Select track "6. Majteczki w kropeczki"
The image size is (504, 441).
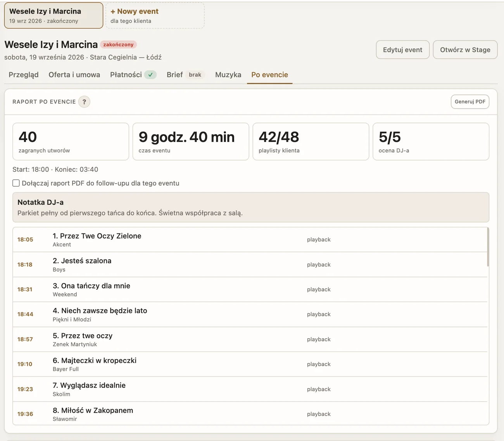point(250,364)
